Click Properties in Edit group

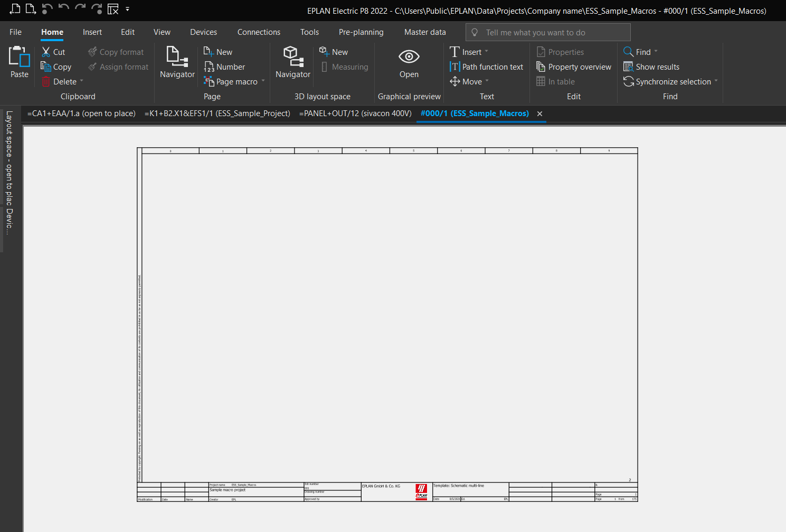pyautogui.click(x=560, y=52)
